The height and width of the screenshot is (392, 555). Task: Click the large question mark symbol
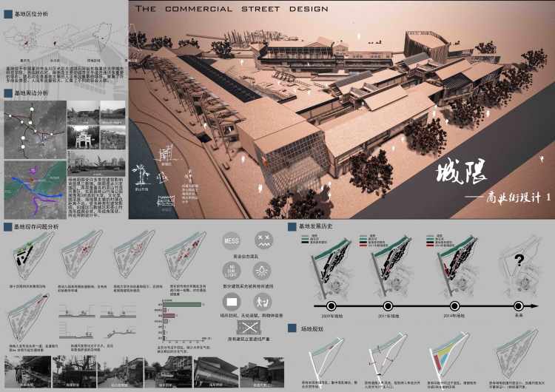pyautogui.click(x=519, y=260)
